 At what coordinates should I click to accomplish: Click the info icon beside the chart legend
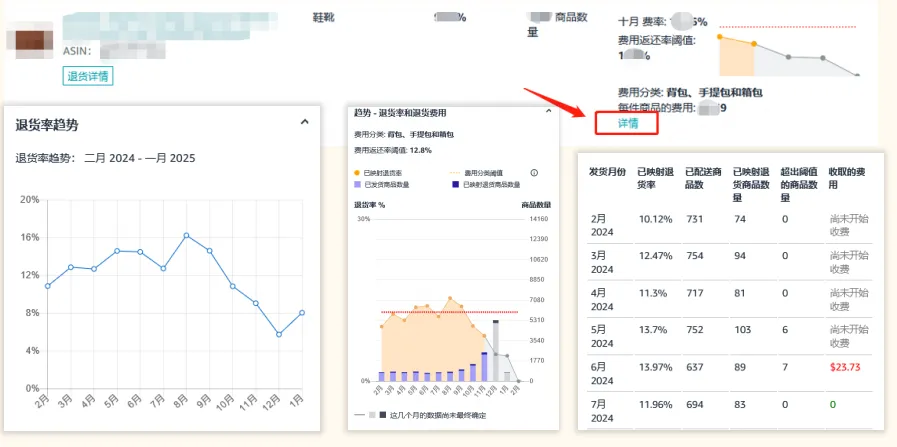[x=534, y=172]
